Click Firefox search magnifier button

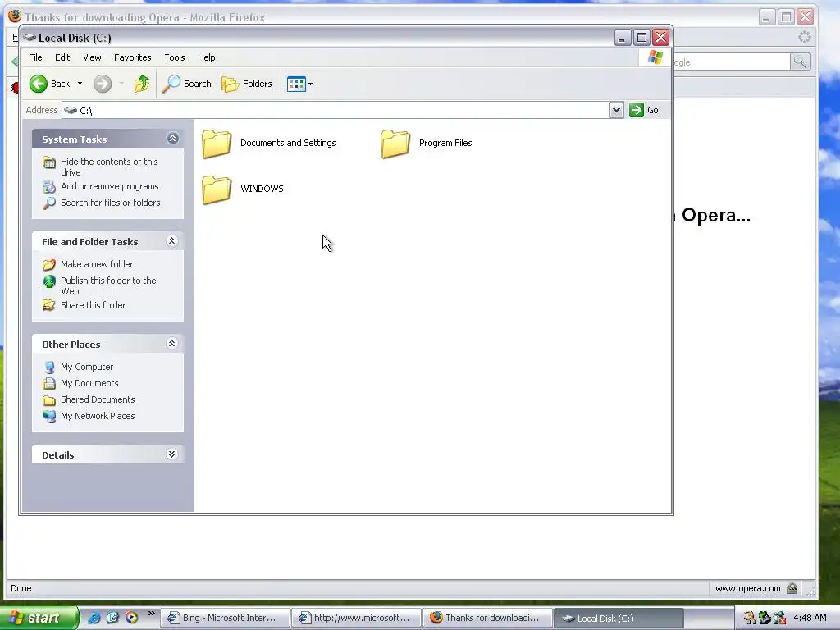[801, 62]
